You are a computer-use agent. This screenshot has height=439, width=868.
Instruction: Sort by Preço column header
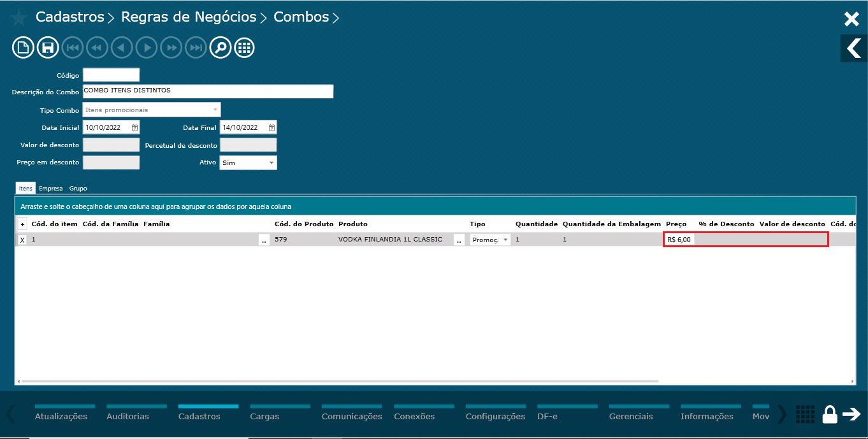676,224
